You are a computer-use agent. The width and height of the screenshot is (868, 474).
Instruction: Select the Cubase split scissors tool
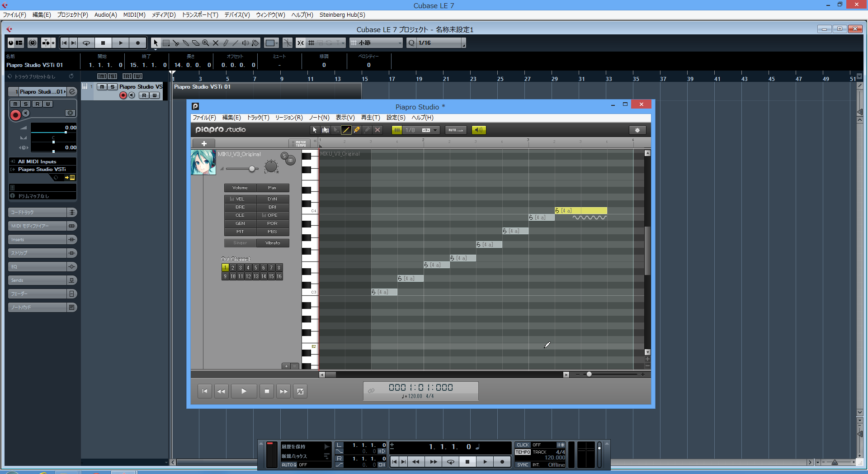click(x=176, y=43)
